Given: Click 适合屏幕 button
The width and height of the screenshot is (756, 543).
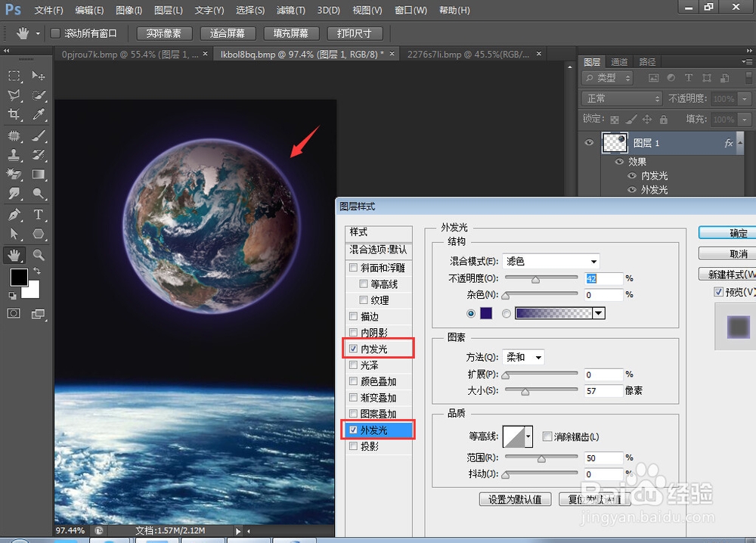Looking at the screenshot, I should pos(227,33).
